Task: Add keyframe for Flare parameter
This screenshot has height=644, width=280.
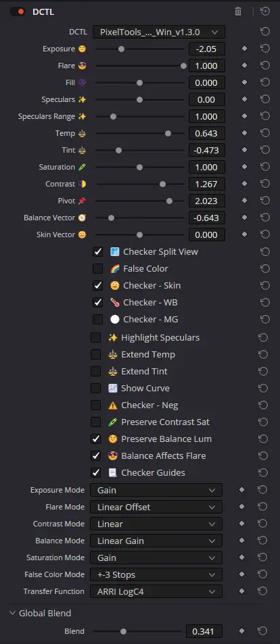Action: click(x=245, y=66)
